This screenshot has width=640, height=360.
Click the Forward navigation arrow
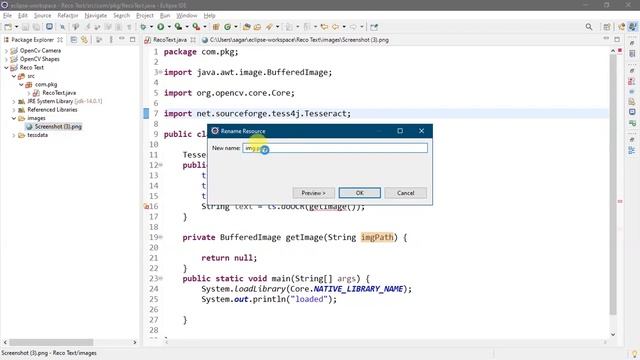(353, 27)
